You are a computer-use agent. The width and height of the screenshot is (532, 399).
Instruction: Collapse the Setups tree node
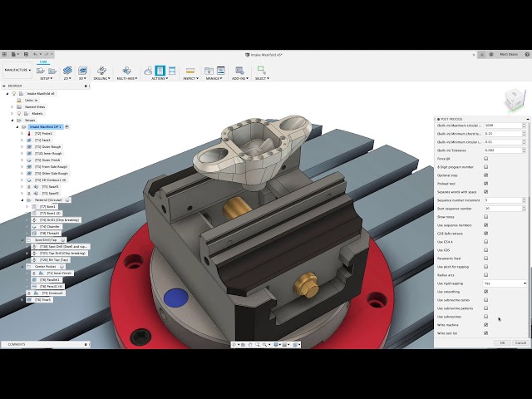pyautogui.click(x=12, y=120)
